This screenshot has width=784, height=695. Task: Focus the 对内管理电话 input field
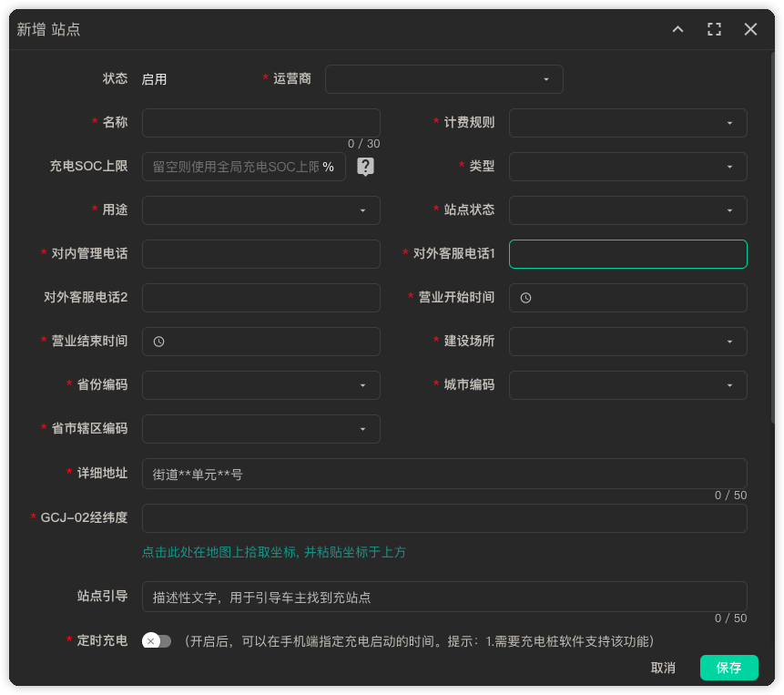pyautogui.click(x=261, y=254)
